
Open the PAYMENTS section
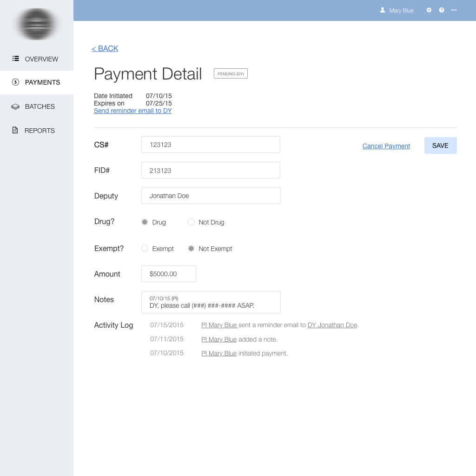37,82
